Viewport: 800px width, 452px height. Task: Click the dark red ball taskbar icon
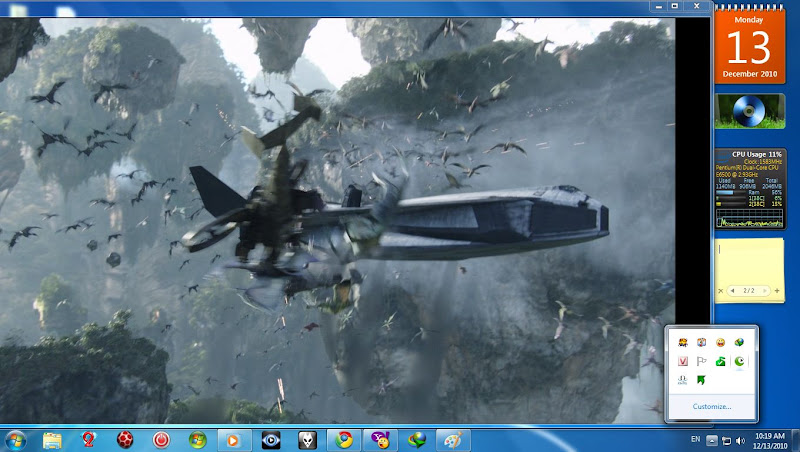[x=125, y=440]
